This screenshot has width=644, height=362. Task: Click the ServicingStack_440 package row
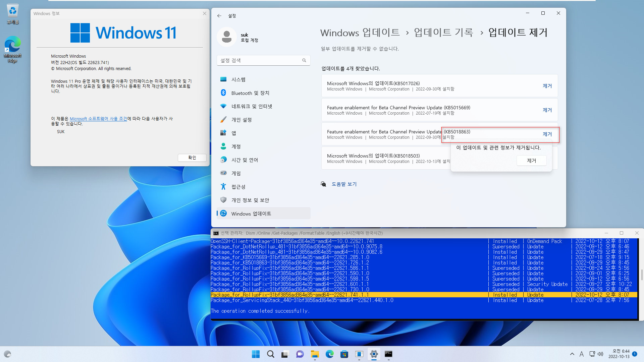(424, 300)
